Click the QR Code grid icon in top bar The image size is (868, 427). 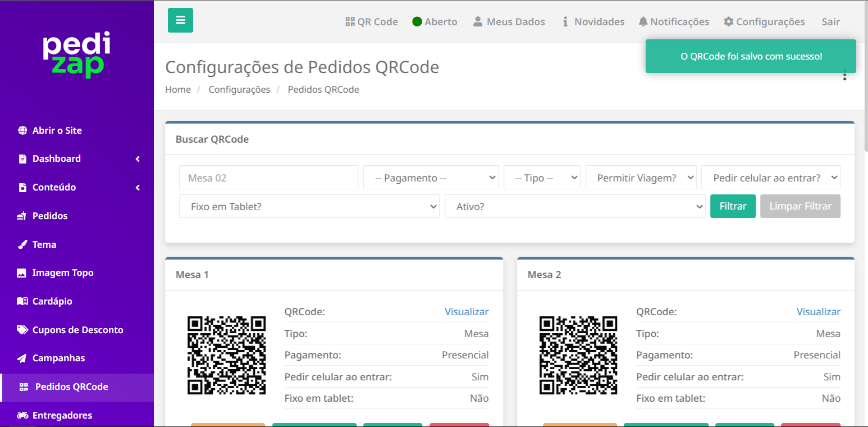click(x=350, y=22)
